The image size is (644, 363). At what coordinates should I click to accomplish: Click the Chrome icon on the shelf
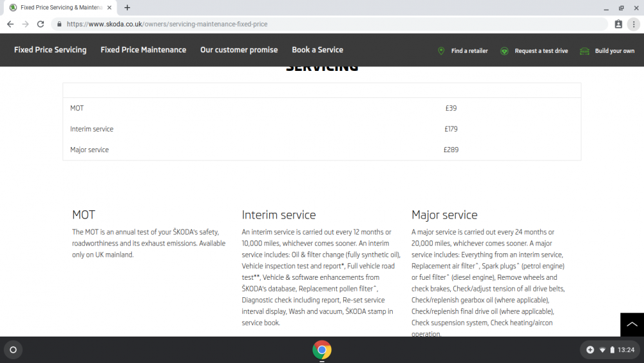(x=322, y=350)
